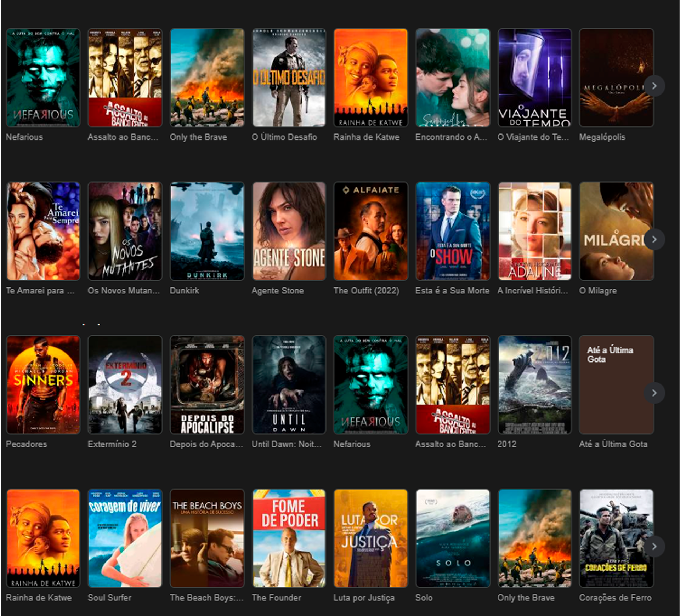Viewport: 680px width, 616px height.
Task: Click the 'Until Dawn: Noit...' title text
Action: pos(287,444)
